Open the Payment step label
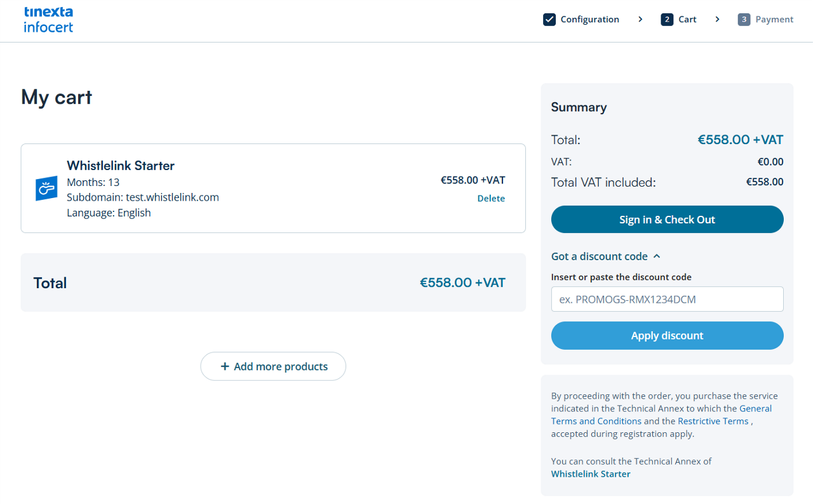The height and width of the screenshot is (504, 813). pos(774,20)
